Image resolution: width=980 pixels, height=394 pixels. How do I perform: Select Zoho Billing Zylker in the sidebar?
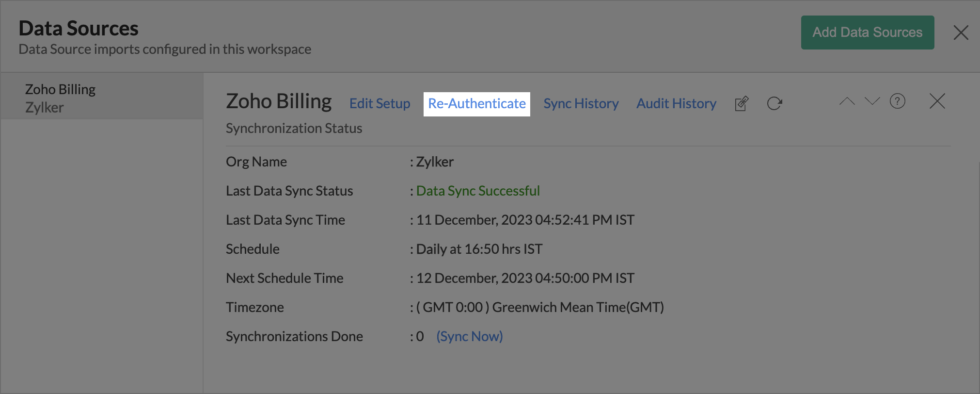60,98
